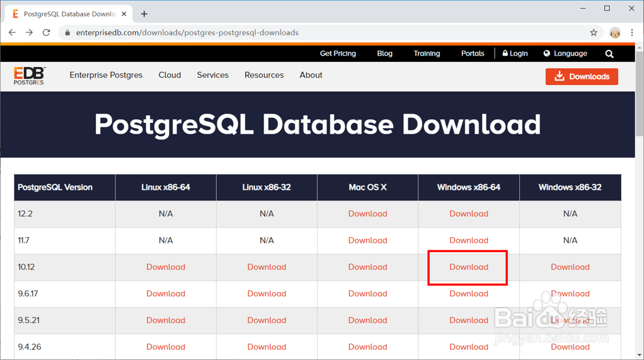644x360 pixels.
Task: Click the Mac OS X column header
Action: [x=367, y=187]
